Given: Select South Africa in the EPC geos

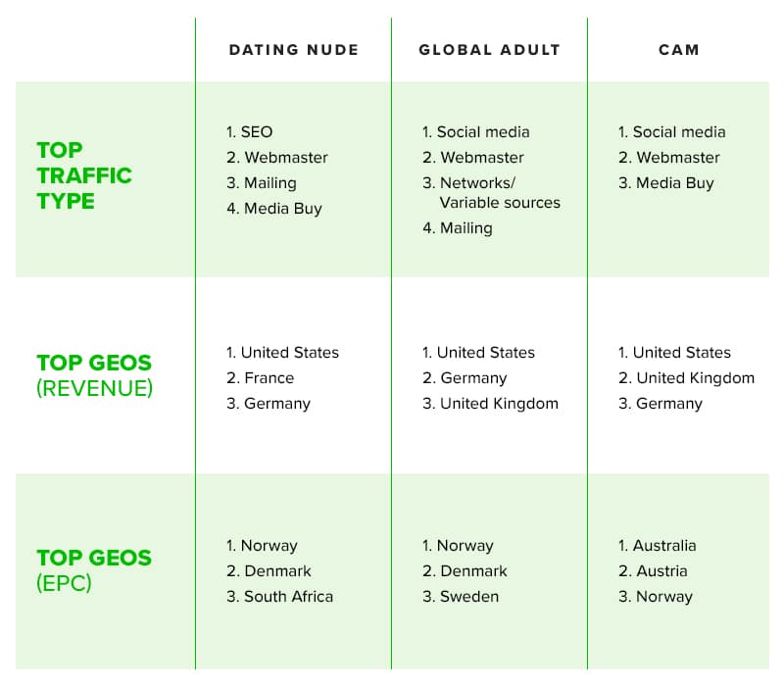Looking at the screenshot, I should (288, 597).
